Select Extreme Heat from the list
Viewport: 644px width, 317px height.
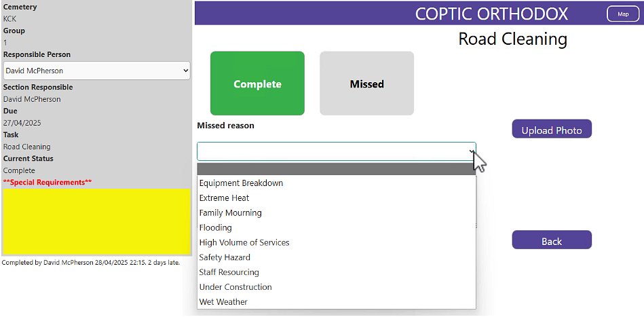pyautogui.click(x=225, y=198)
